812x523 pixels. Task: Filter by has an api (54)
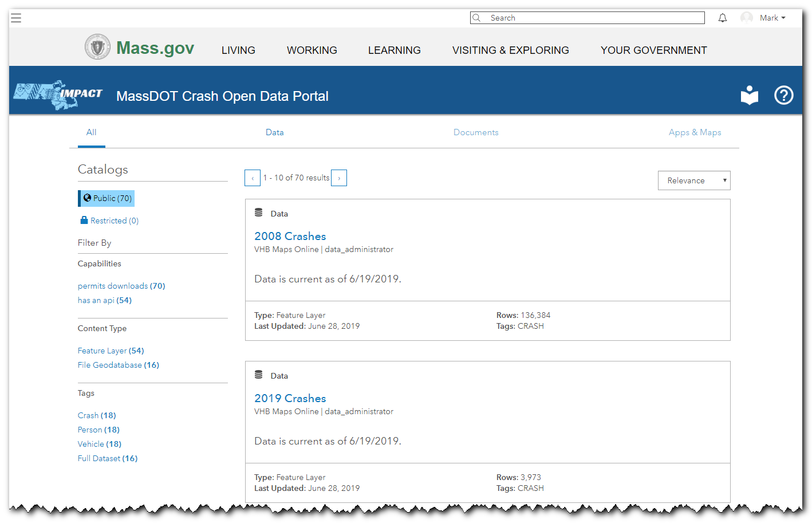[x=105, y=300]
